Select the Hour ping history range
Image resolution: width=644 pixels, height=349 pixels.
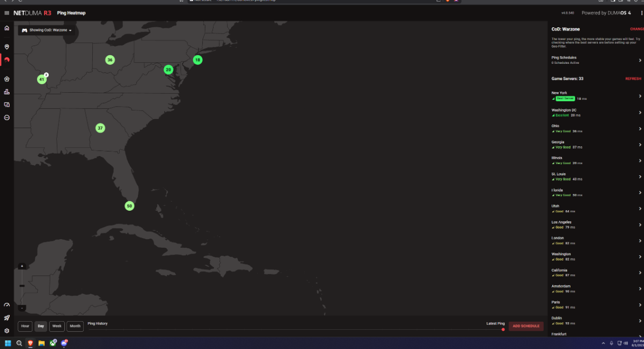tap(25, 326)
